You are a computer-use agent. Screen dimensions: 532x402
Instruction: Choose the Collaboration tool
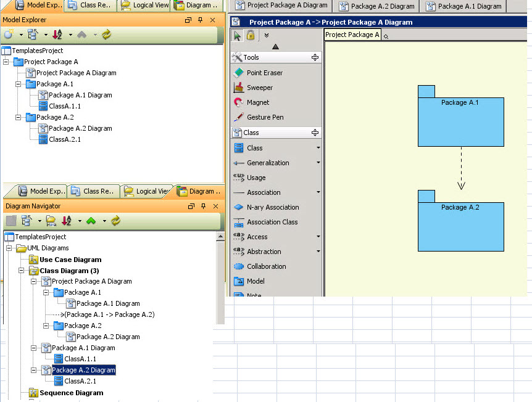tap(267, 266)
